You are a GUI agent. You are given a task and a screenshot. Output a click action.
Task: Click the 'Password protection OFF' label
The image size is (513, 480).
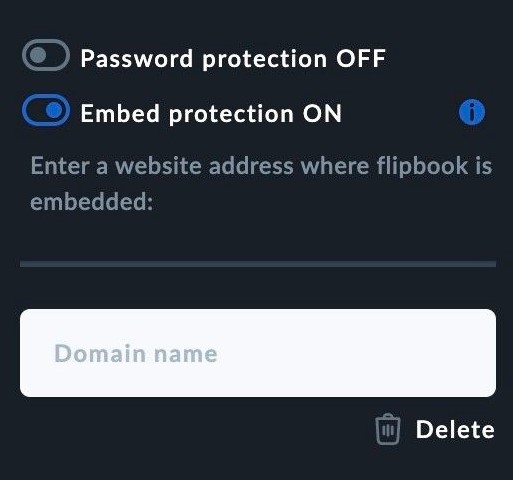(x=233, y=59)
